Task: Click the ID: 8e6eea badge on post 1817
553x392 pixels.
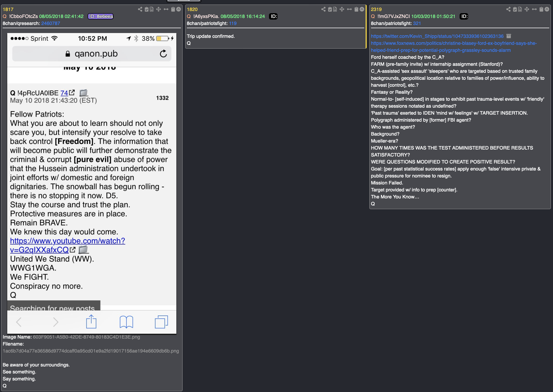Action: [101, 16]
